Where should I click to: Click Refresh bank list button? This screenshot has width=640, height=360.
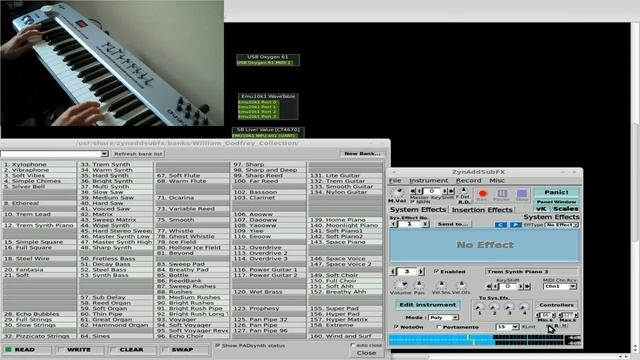[x=138, y=154]
